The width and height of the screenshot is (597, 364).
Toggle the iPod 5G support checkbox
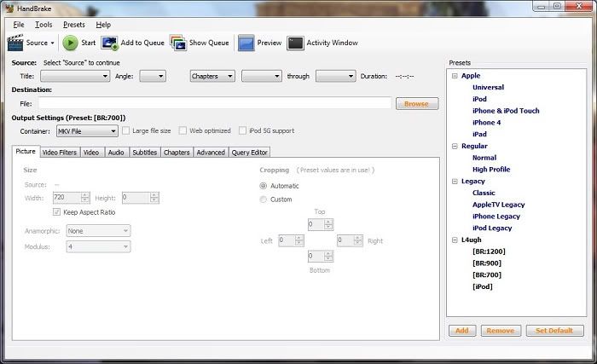point(242,130)
